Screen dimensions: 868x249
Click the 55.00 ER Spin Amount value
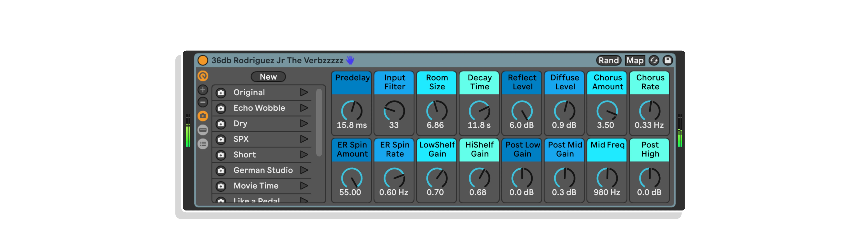(350, 192)
